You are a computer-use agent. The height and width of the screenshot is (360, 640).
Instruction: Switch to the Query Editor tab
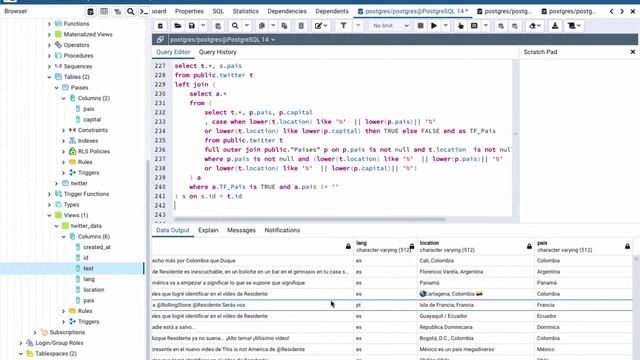(173, 52)
